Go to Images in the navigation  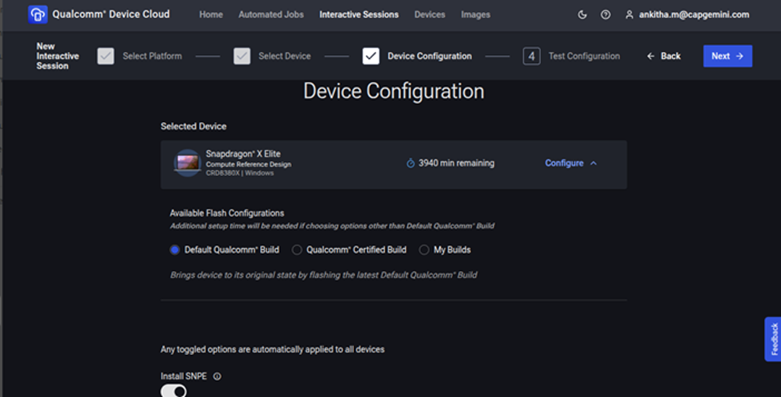coord(475,15)
